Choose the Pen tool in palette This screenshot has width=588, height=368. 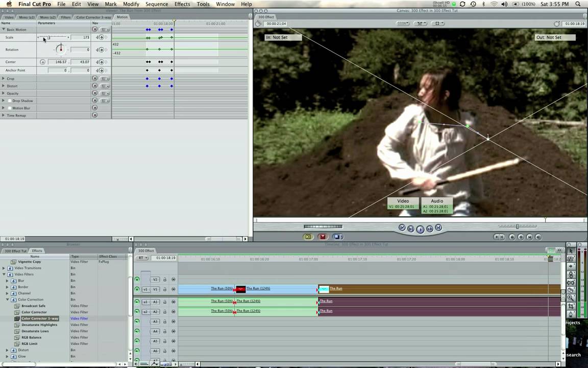(x=571, y=314)
